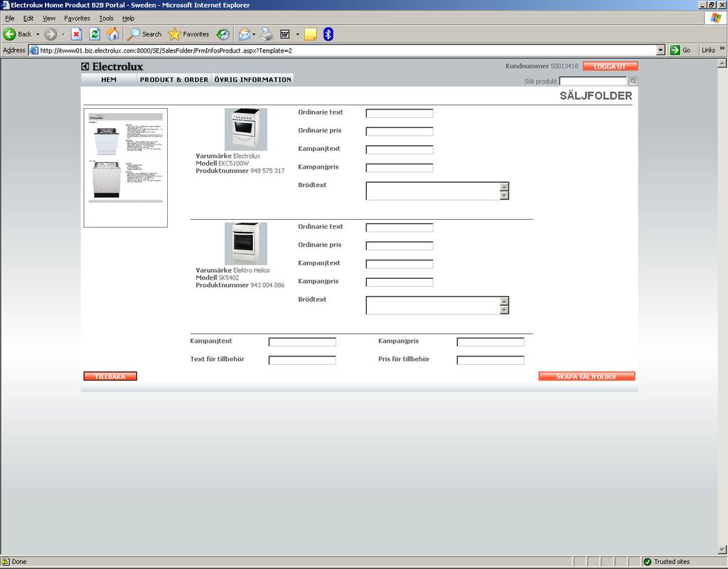Click the yellow note toolbar icon
728x569 pixels.
point(310,34)
